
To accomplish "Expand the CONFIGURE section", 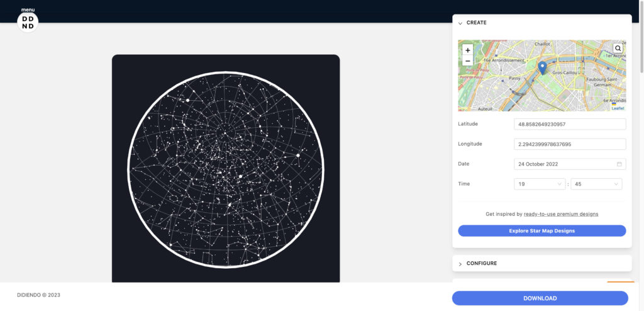I will (541, 263).
